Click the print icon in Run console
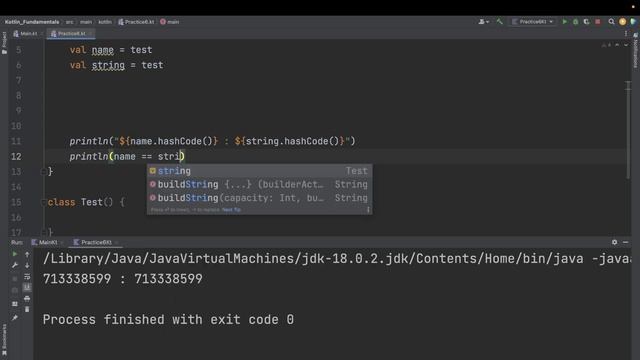Screen dimensions: 640x360 coord(27,298)
